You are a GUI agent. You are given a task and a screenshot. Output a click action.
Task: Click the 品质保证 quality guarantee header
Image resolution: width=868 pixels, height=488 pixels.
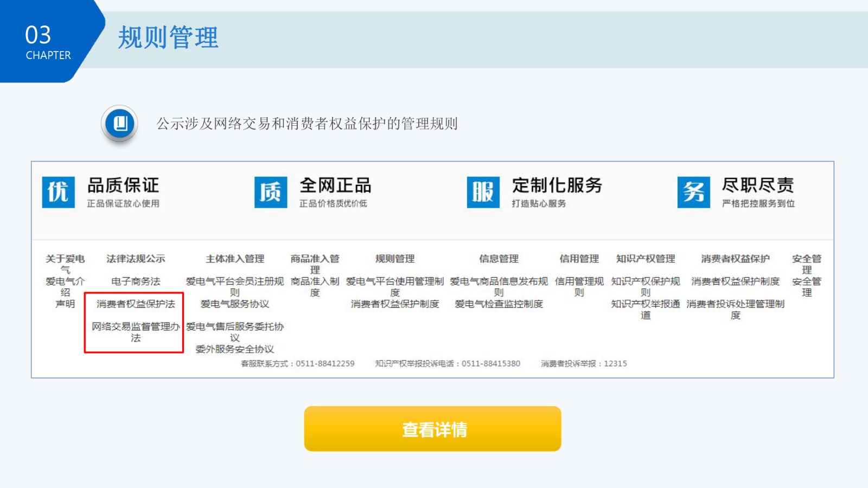pyautogui.click(x=122, y=185)
